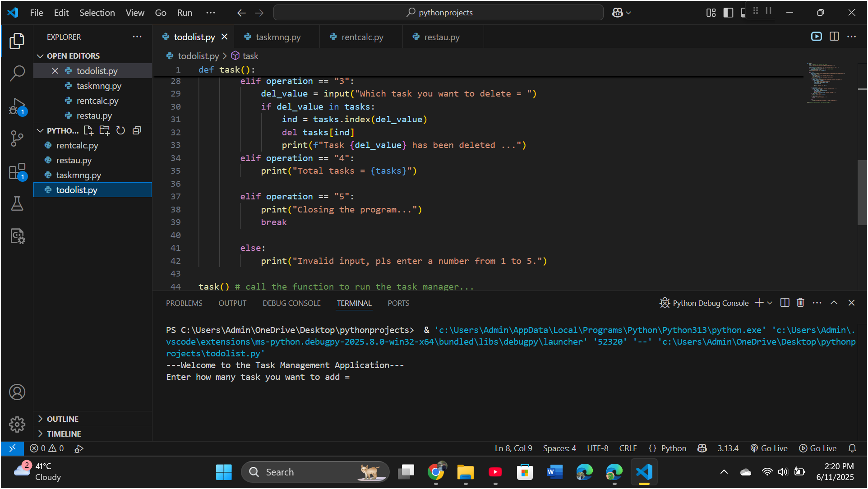Collapse the OPEN EDITORS section

tap(41, 56)
